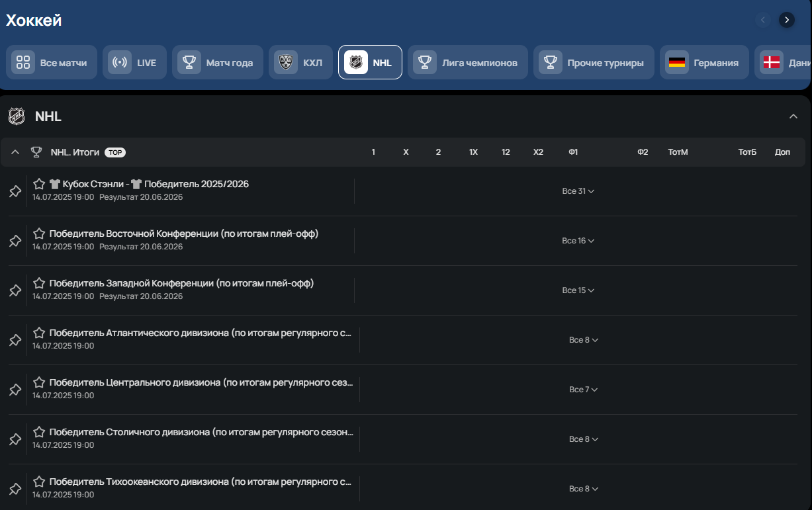
Task: Star the Победитель Тихоокеанского дивизиона event
Action: click(x=39, y=482)
